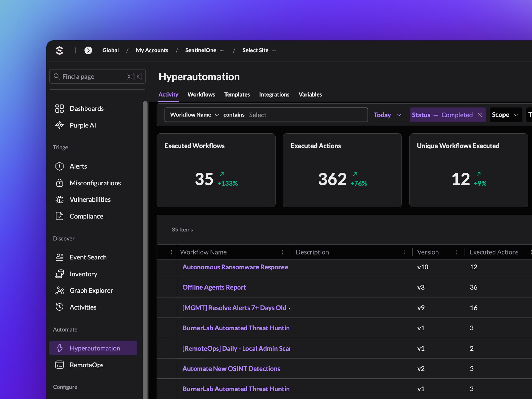
Task: Open the Variables tab
Action: tap(310, 94)
